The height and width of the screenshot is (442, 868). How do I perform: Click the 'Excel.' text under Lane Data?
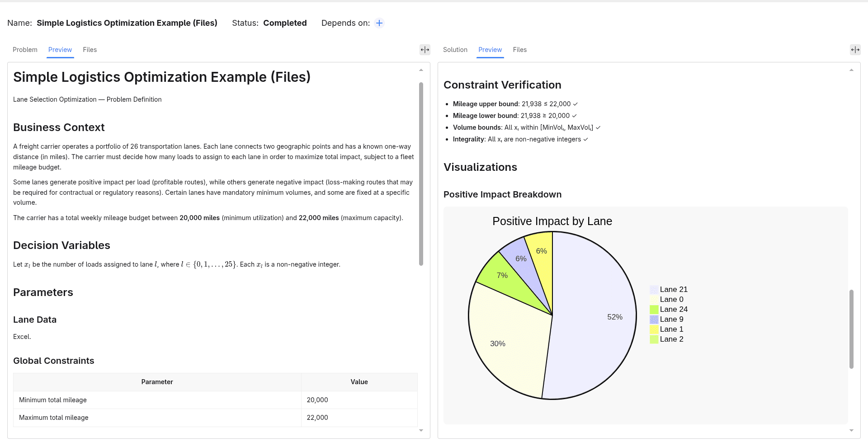pos(22,337)
